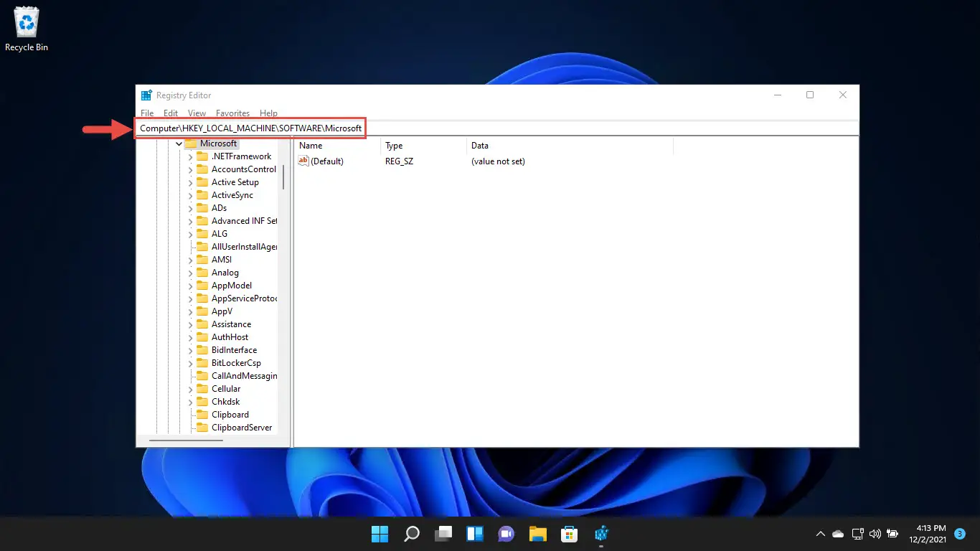Select the Chkdsk folder icon
Viewport: 980px width, 551px height.
click(202, 402)
